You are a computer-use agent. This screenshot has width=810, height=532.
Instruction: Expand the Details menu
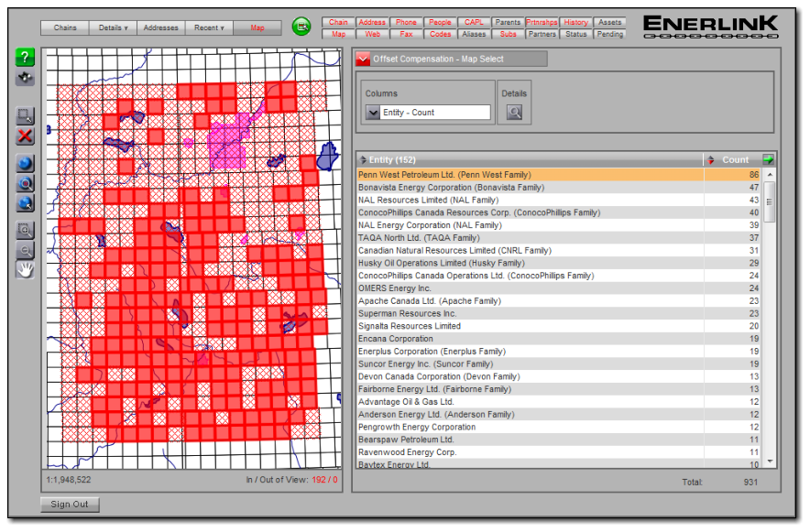pos(113,27)
